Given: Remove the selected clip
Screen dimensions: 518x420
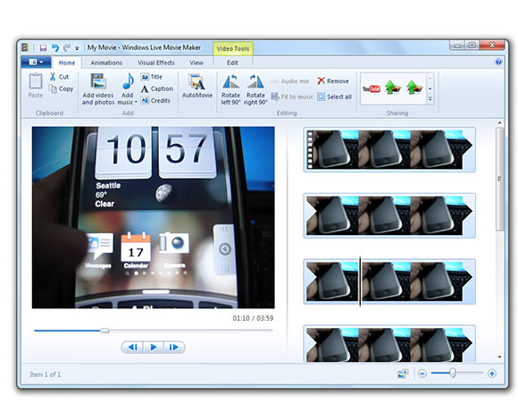Looking at the screenshot, I should (333, 81).
